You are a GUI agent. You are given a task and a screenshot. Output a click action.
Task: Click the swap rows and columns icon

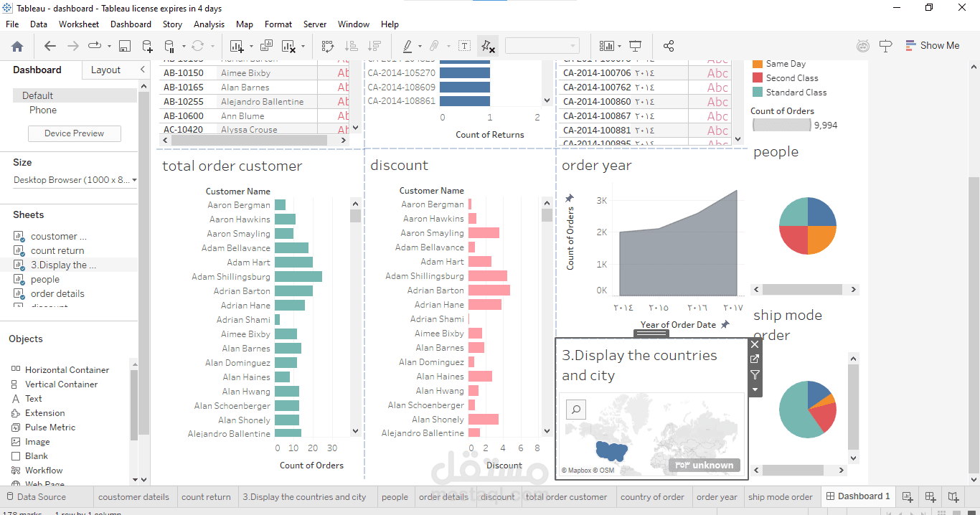tap(328, 46)
